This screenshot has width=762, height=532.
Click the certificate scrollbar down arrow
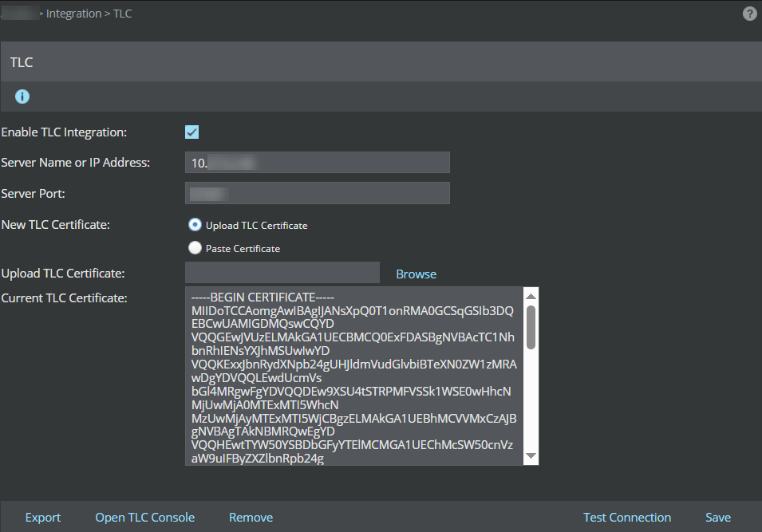pos(531,455)
